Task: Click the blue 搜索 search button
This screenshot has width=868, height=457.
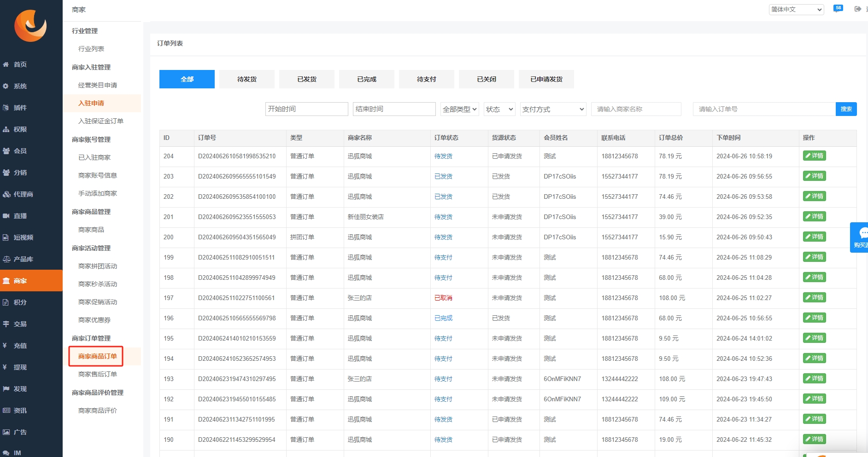Action: click(846, 109)
